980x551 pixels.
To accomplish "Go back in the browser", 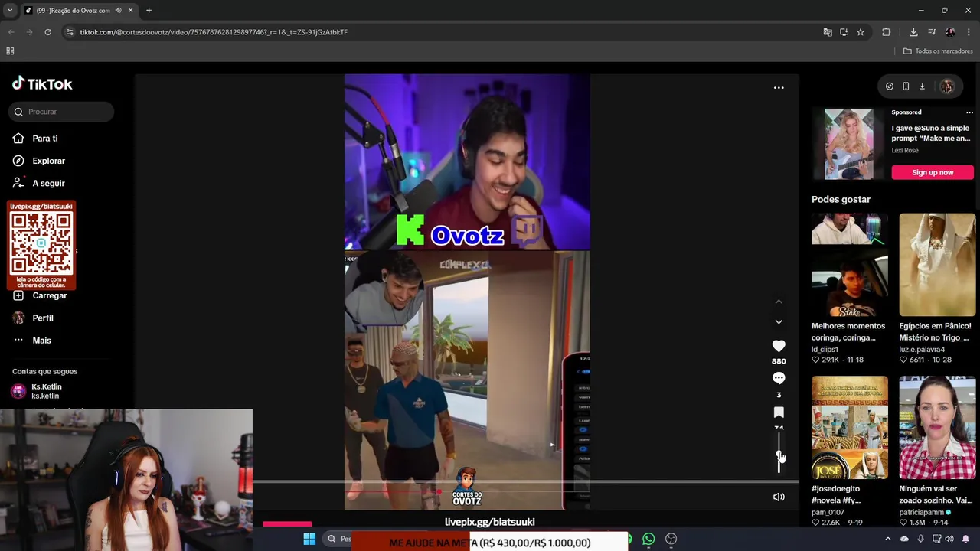I will point(11,32).
